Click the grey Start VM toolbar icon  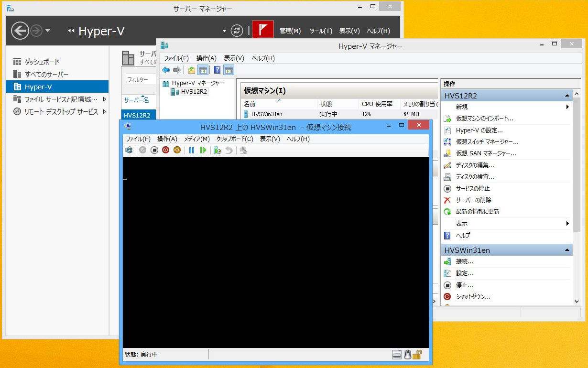click(142, 150)
